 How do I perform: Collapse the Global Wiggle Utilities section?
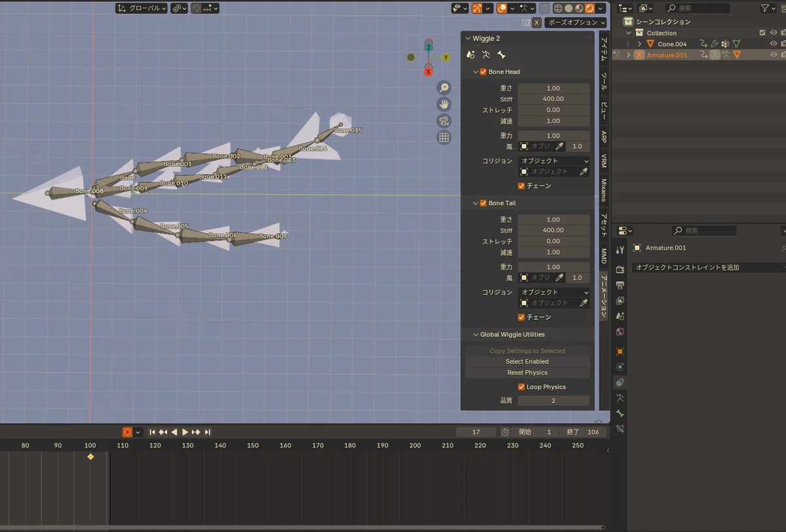click(476, 335)
